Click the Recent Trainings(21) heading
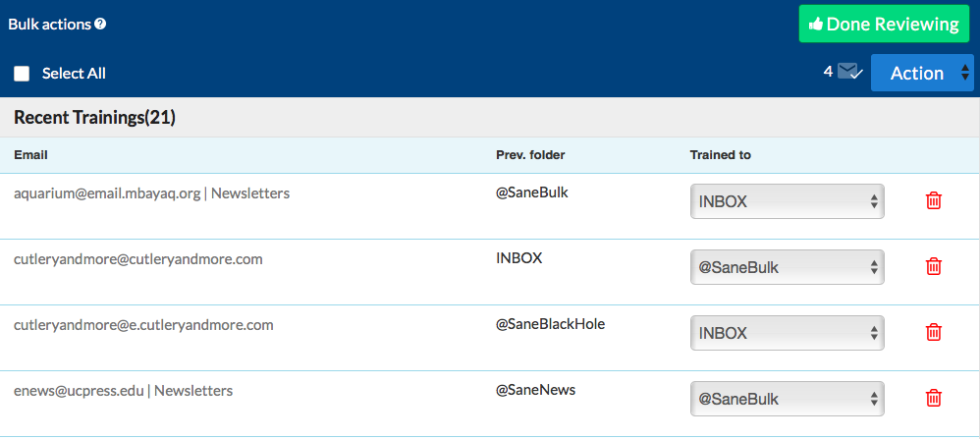The height and width of the screenshot is (439, 980). point(94,118)
